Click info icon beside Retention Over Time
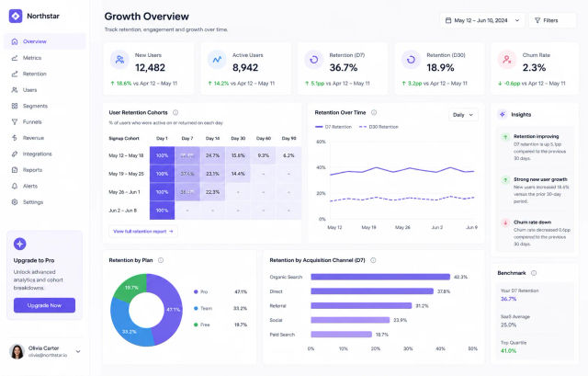588x376 pixels. (x=374, y=112)
